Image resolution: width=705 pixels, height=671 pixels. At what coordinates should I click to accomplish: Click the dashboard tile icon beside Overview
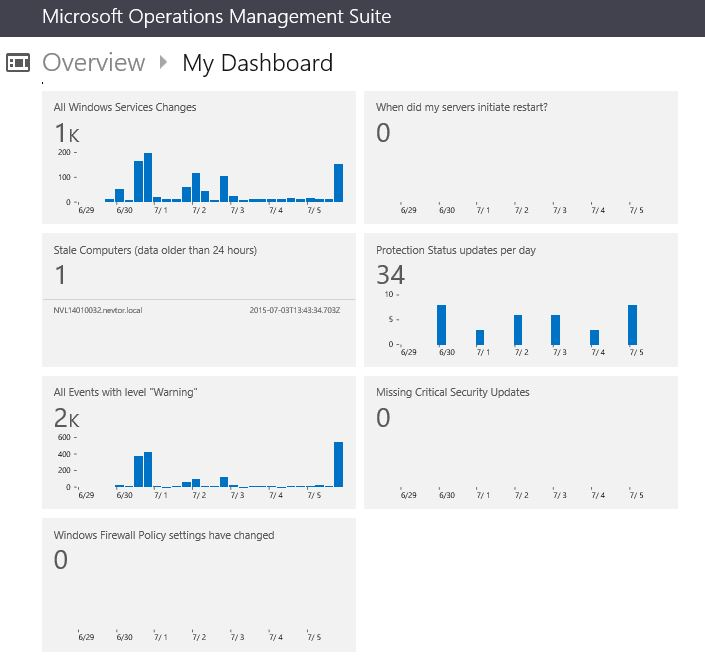(x=18, y=63)
